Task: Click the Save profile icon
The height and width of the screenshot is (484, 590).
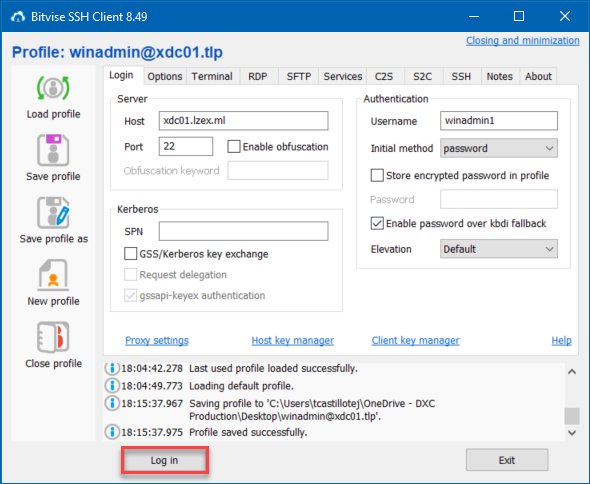Action: coord(53,150)
